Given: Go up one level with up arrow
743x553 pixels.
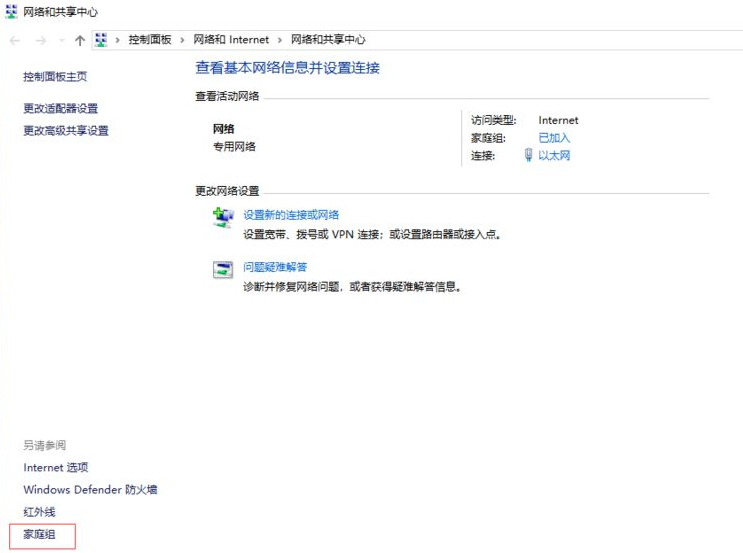Looking at the screenshot, I should tap(80, 40).
